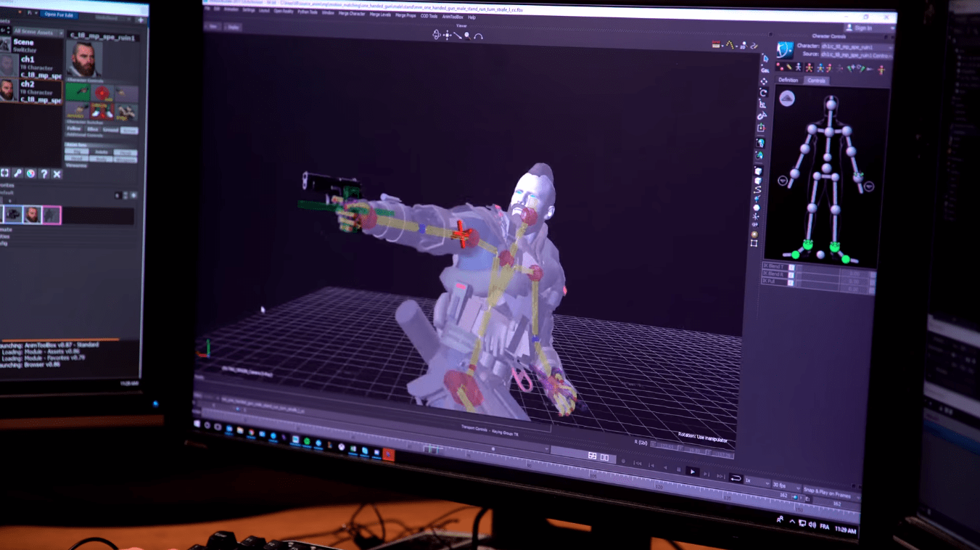Open the Character name dropdown field

click(855, 46)
